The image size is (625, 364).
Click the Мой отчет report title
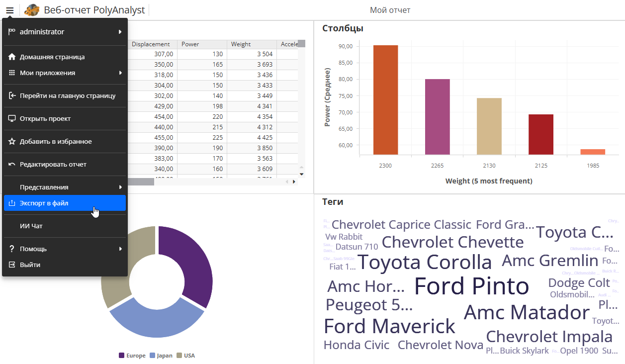tap(390, 10)
